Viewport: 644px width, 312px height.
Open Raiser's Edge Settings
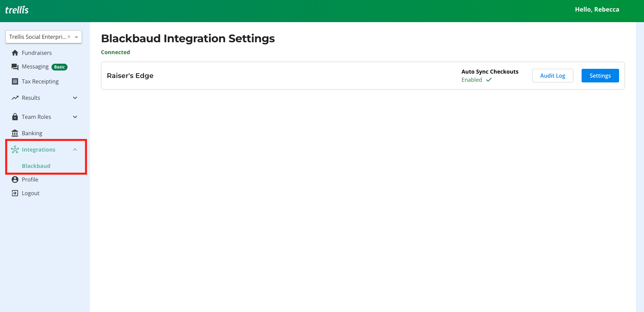[x=600, y=75]
